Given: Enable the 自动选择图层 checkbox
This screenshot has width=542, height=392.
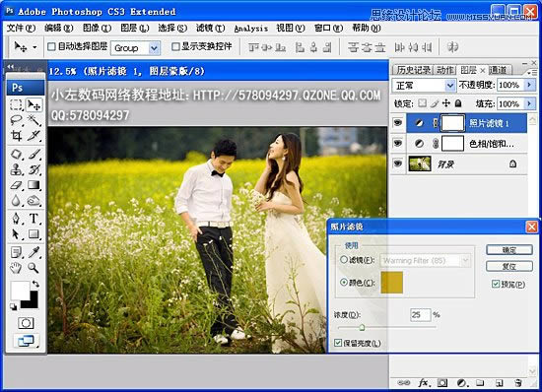Looking at the screenshot, I should (x=51, y=46).
